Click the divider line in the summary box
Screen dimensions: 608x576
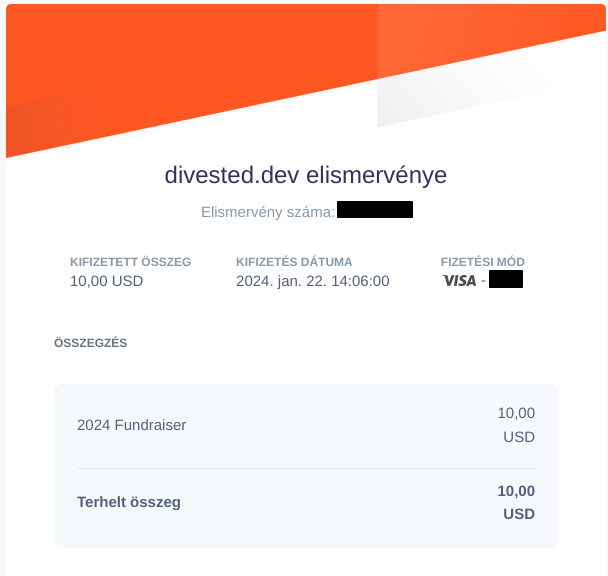305,468
